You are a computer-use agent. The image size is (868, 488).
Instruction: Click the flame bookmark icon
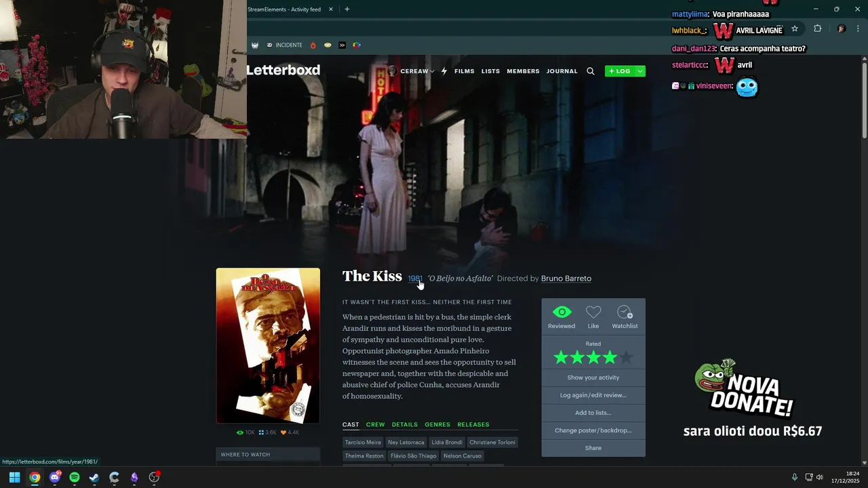point(313,45)
